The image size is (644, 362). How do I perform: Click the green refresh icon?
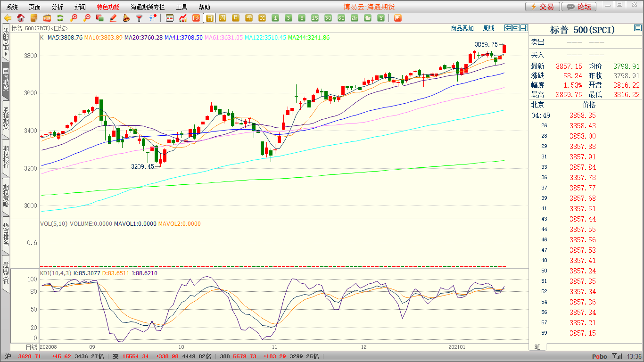tap(60, 18)
